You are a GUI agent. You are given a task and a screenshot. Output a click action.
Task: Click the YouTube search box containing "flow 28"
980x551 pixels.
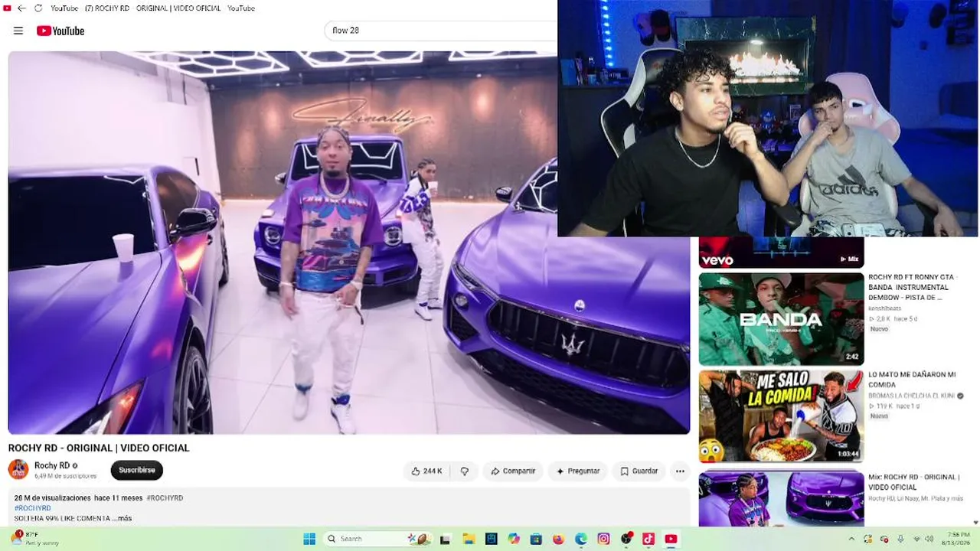tap(441, 31)
